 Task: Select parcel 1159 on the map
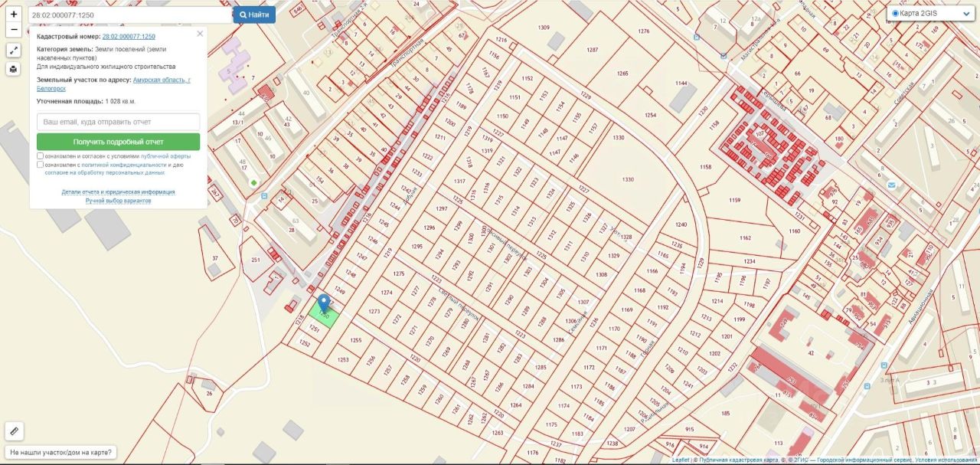click(x=734, y=200)
